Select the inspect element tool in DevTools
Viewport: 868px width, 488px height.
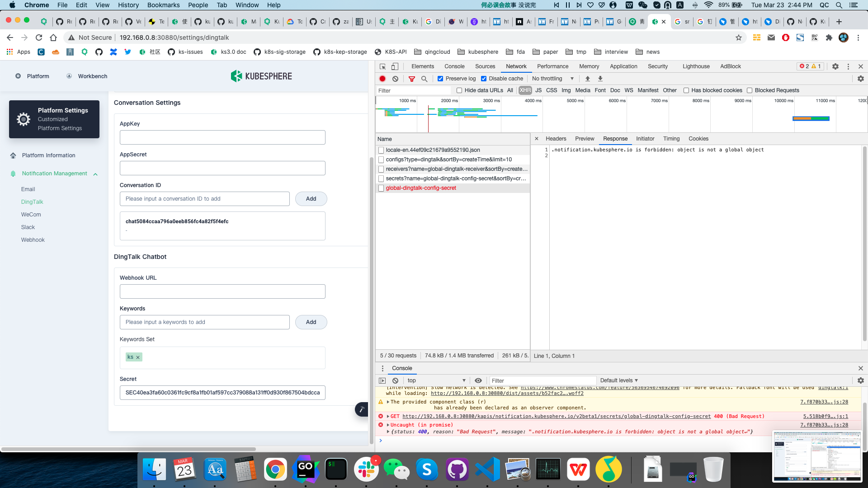[x=382, y=66]
